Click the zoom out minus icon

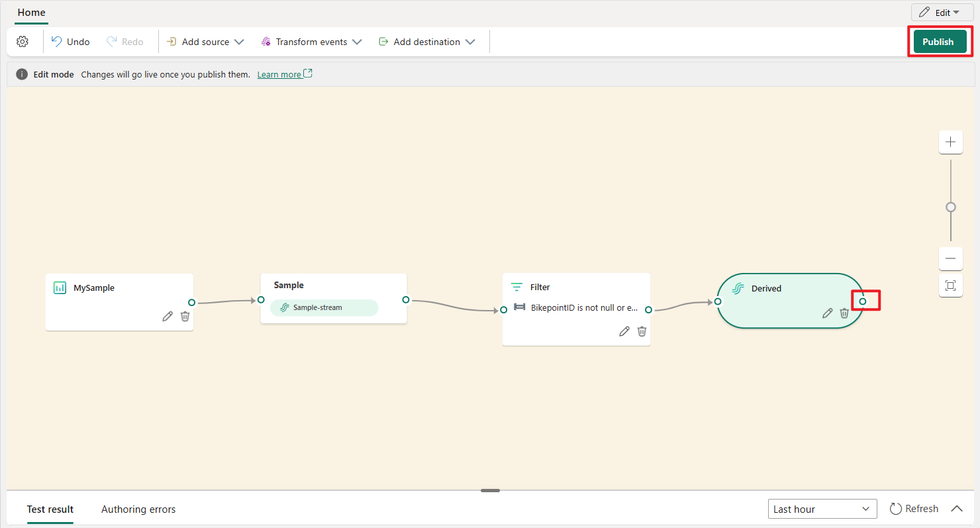(x=950, y=258)
